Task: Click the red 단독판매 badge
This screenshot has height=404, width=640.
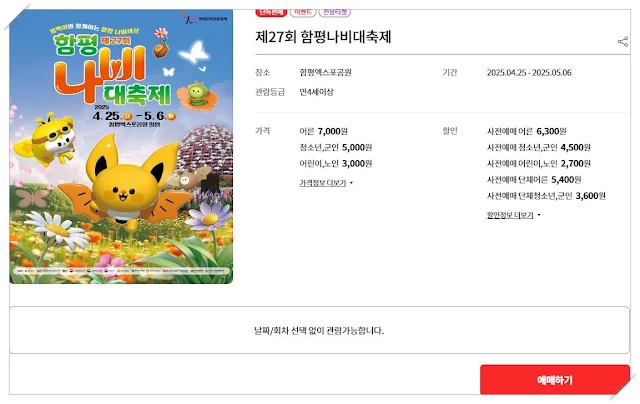Action: (x=271, y=12)
